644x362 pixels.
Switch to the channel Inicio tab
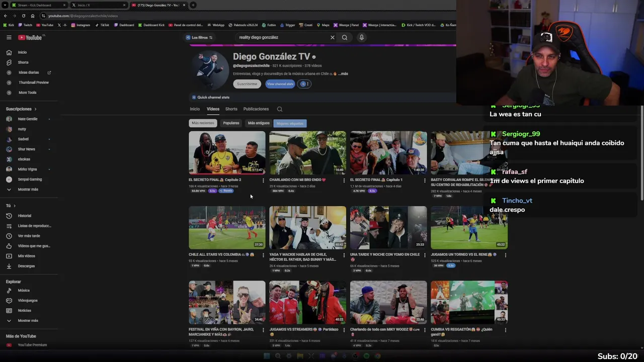195,109
